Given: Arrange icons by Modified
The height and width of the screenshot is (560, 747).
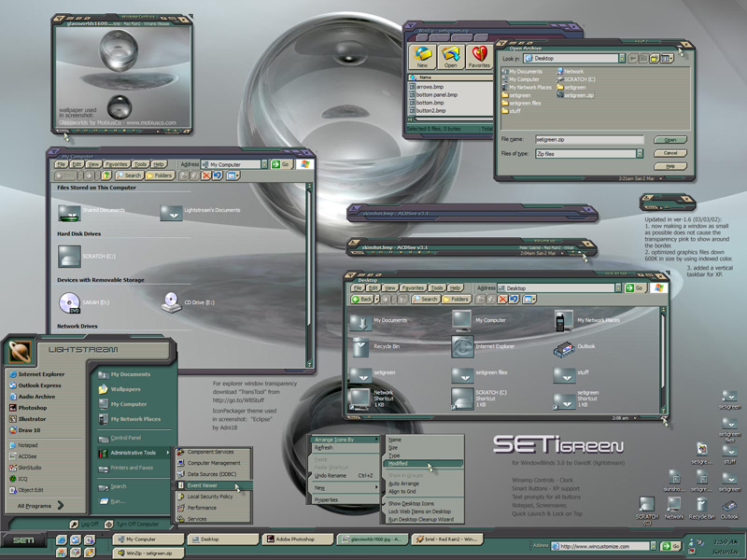Looking at the screenshot, I should [x=423, y=463].
